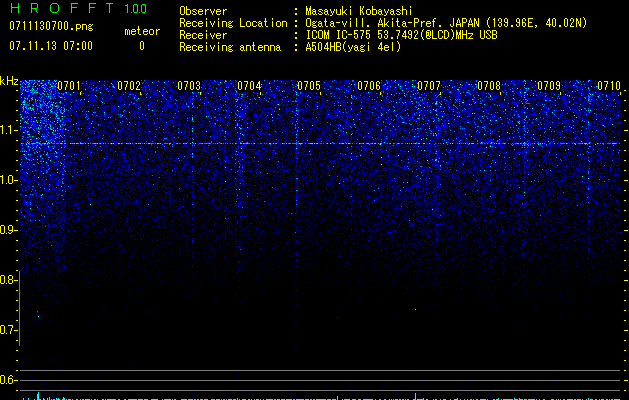Click the Receiving Location label
Viewport: 629px width, 400px height.
233,23
